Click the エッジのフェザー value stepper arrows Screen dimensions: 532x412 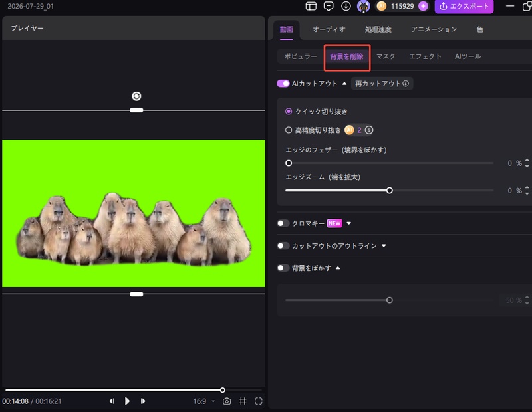coord(527,163)
